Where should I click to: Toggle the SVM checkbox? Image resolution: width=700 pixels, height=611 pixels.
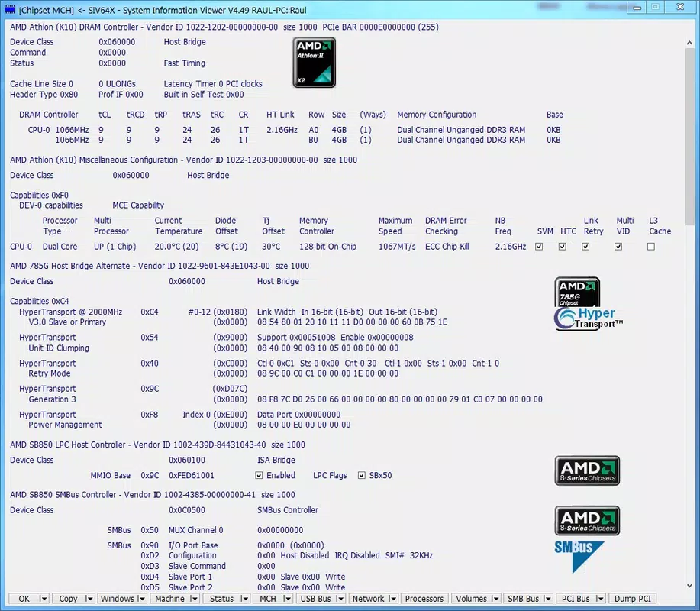pyautogui.click(x=539, y=247)
